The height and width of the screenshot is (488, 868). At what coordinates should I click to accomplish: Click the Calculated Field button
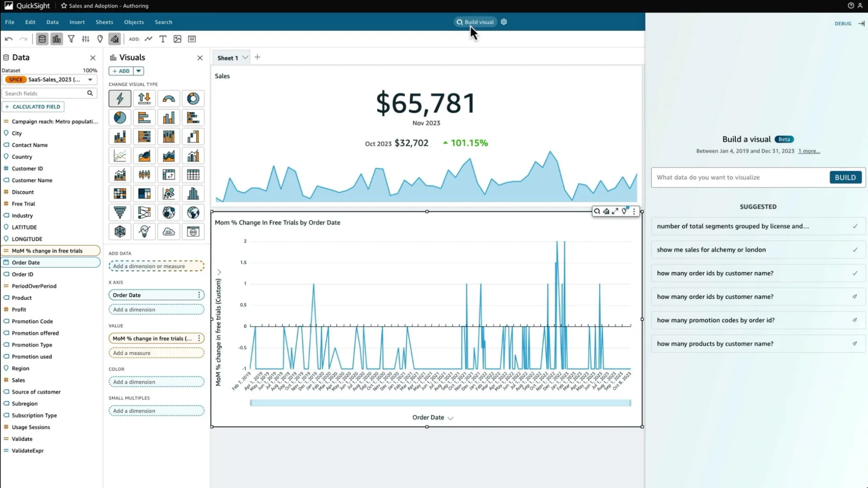(33, 107)
